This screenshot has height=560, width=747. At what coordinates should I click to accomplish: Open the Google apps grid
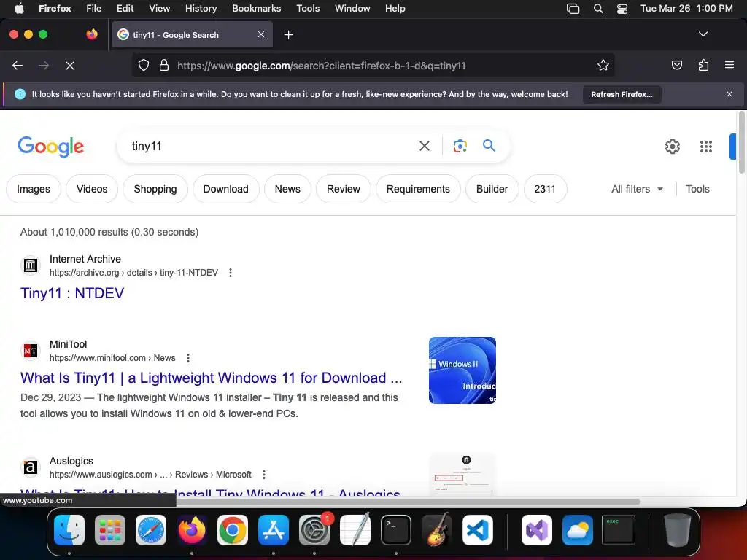point(705,146)
